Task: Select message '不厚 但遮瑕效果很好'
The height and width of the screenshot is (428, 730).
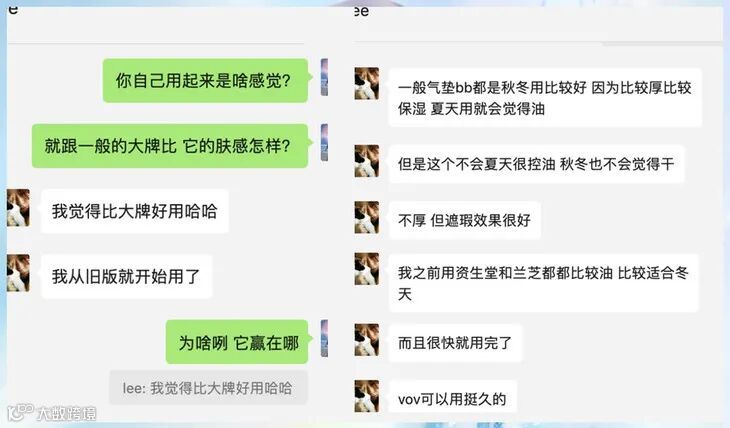Action: point(465,220)
